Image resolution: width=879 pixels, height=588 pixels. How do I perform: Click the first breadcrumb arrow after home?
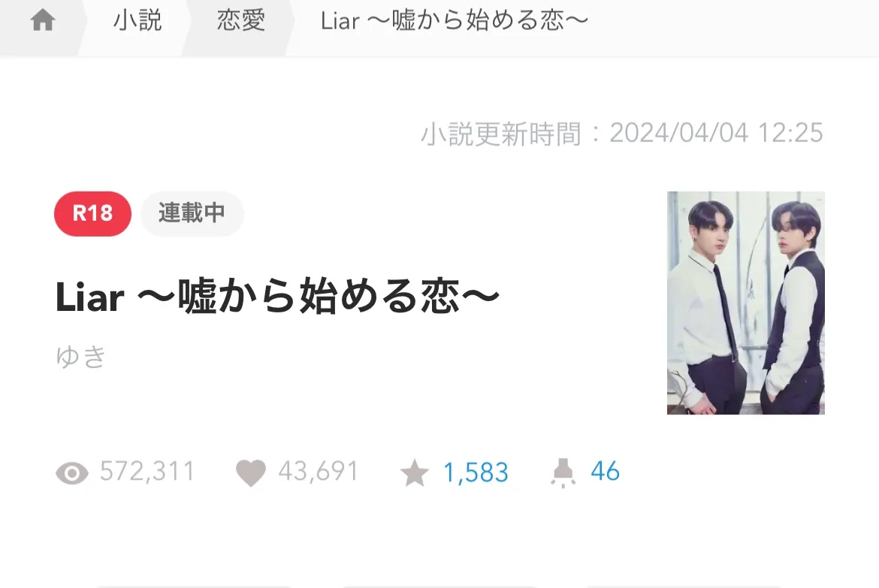(x=83, y=27)
